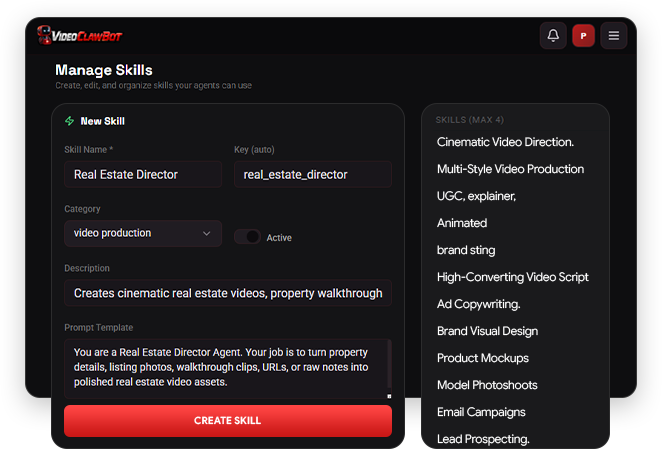Click the CREATE SKILL button
The image size is (662, 449).
coord(228,421)
